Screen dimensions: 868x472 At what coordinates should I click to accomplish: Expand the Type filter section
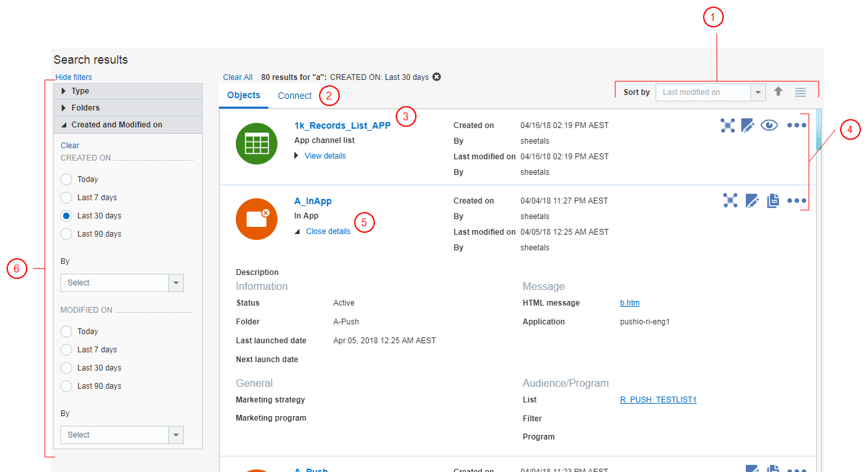click(x=78, y=90)
